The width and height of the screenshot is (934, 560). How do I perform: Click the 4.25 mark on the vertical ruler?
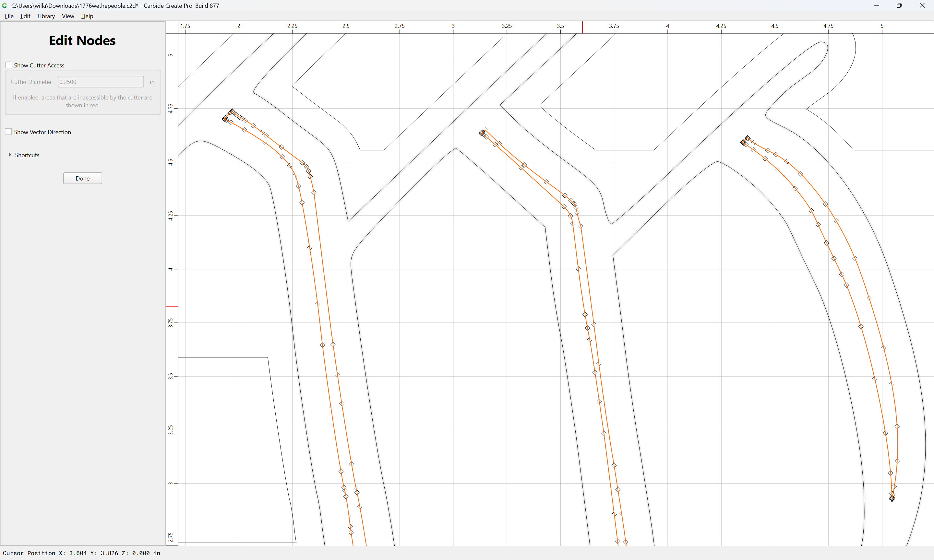click(170, 216)
